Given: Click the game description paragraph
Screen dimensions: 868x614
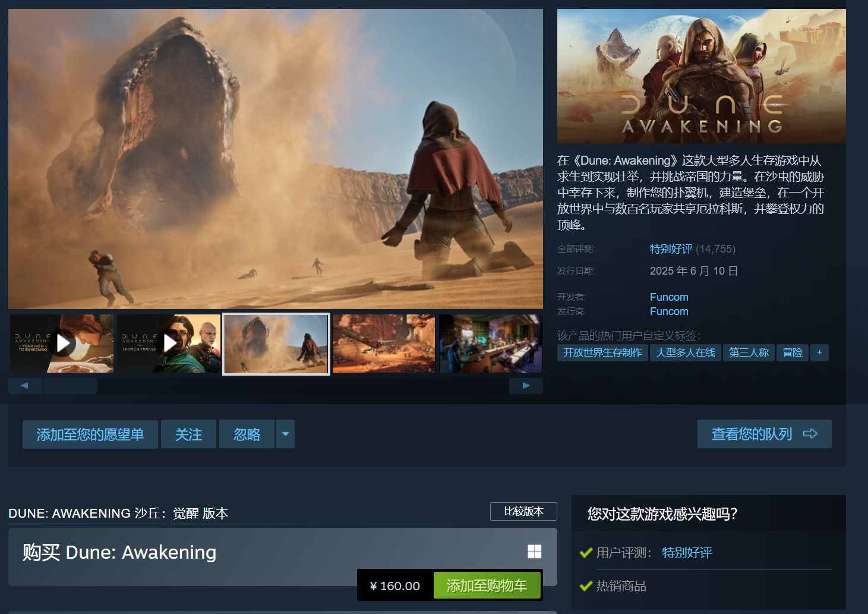Looking at the screenshot, I should 691,193.
